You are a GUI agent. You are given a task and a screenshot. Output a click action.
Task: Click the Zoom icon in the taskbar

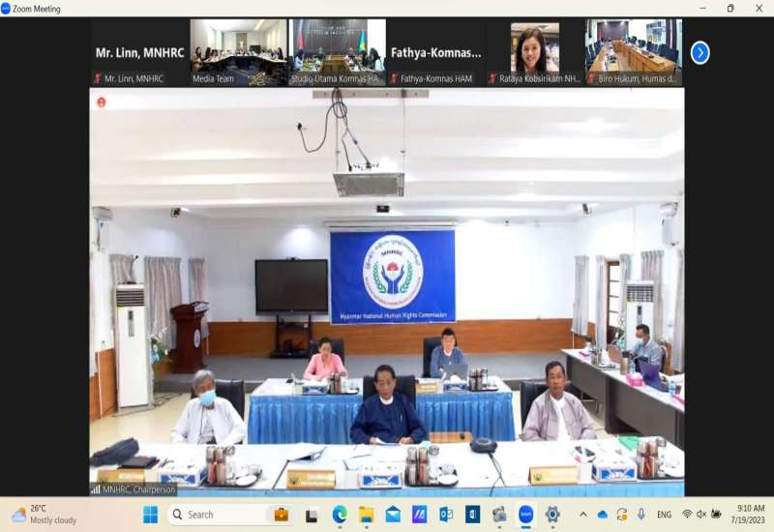[525, 515]
